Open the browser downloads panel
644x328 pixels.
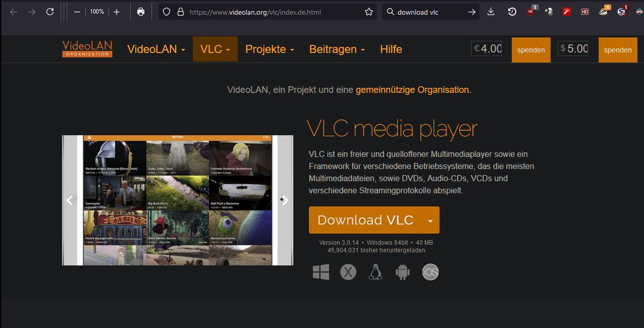[491, 12]
